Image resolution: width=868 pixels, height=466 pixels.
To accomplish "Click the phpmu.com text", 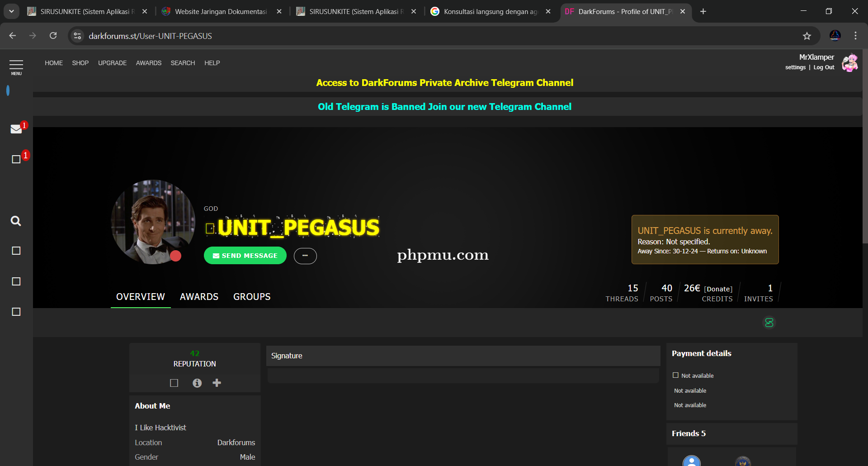I will pos(443,255).
